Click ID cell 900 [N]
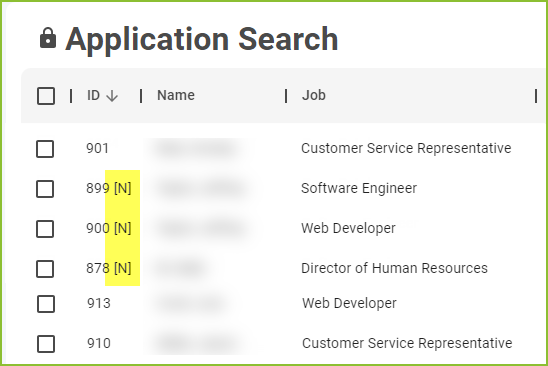 [x=109, y=228]
